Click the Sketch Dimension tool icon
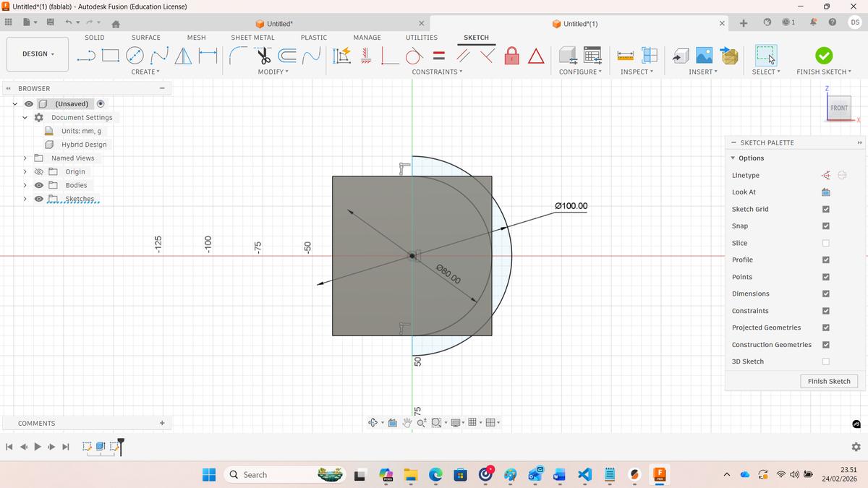868x488 pixels. (x=341, y=56)
